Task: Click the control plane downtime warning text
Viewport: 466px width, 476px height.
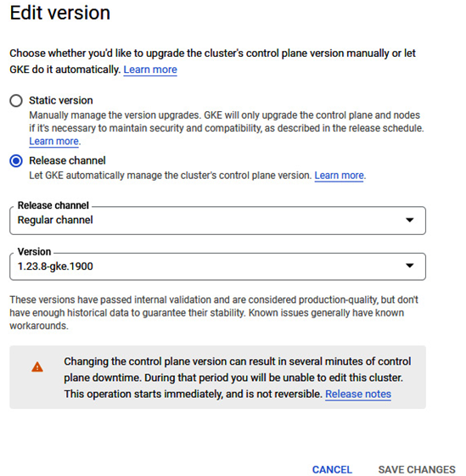Action: (238, 378)
